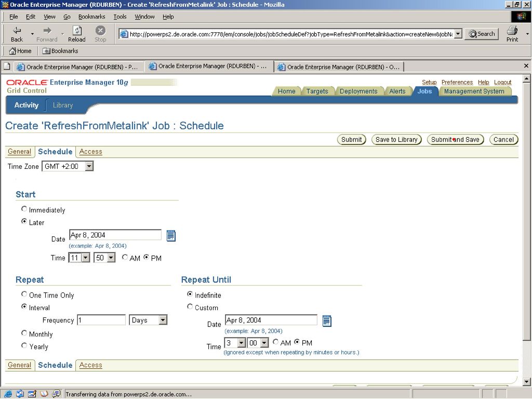Open Repeat Until minute dropdown showing 00
The image size is (532, 399).
(258, 343)
